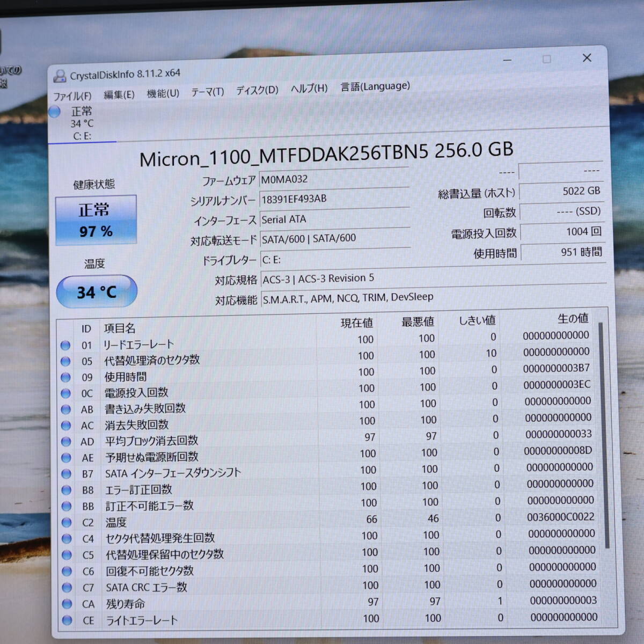Click status dot for CE ライトエラーレート
Screen dimensions: 644x644
pos(67,620)
